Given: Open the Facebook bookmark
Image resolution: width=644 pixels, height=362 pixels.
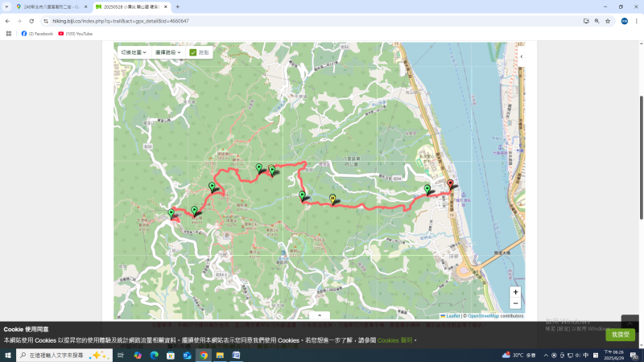Looking at the screenshot, I should [37, 34].
